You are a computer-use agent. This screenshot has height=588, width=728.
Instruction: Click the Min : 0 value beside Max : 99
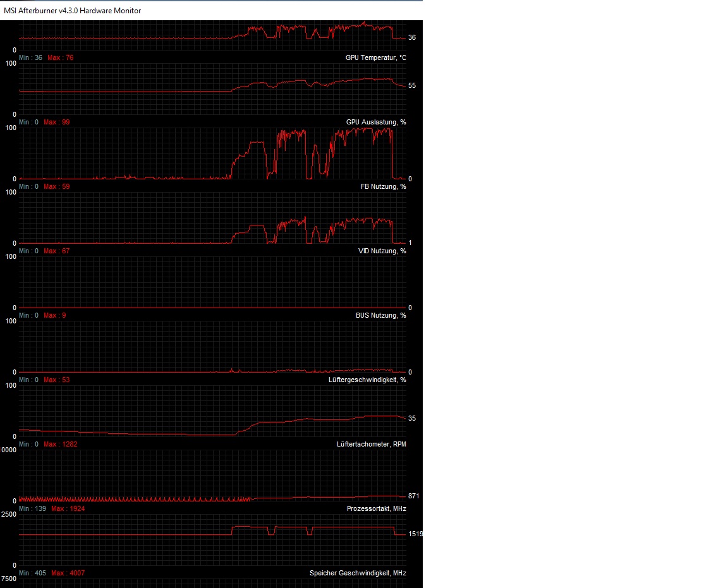tap(29, 122)
